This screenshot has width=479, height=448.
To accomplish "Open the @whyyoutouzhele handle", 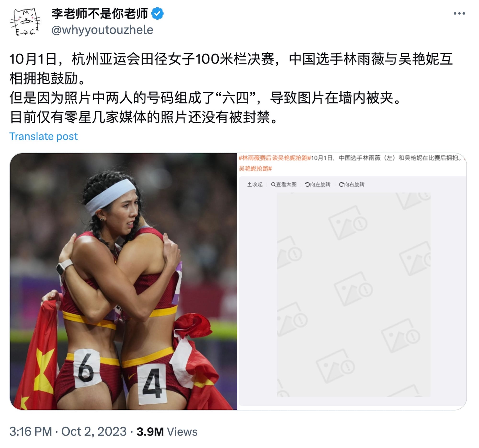I will click(x=102, y=30).
